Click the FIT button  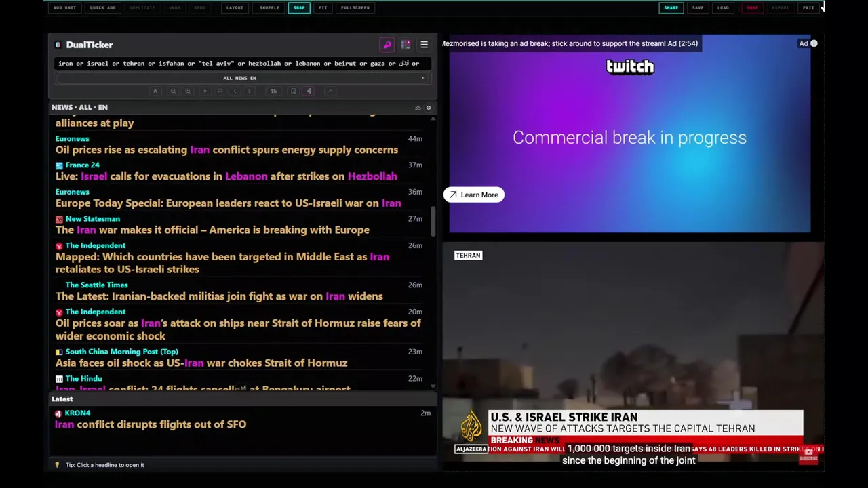tap(323, 8)
